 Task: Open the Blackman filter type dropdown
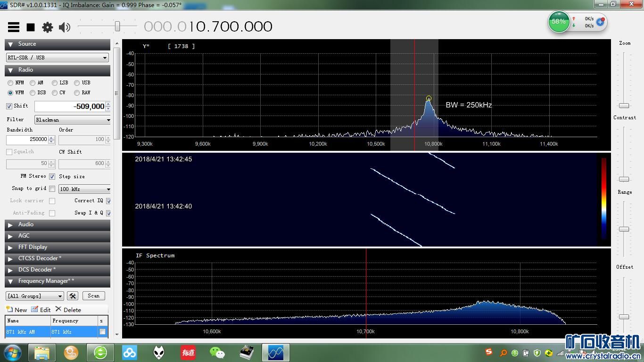72,120
